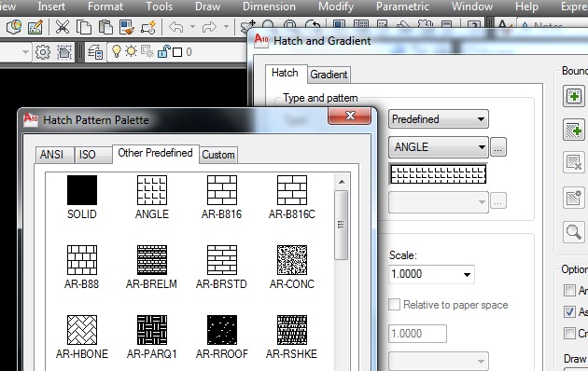The height and width of the screenshot is (371, 588).
Task: Open the Parametric menu
Action: pos(402,7)
